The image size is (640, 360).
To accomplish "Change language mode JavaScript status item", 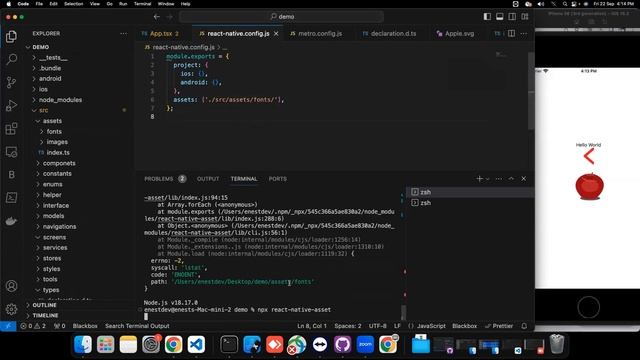I will click(x=431, y=326).
